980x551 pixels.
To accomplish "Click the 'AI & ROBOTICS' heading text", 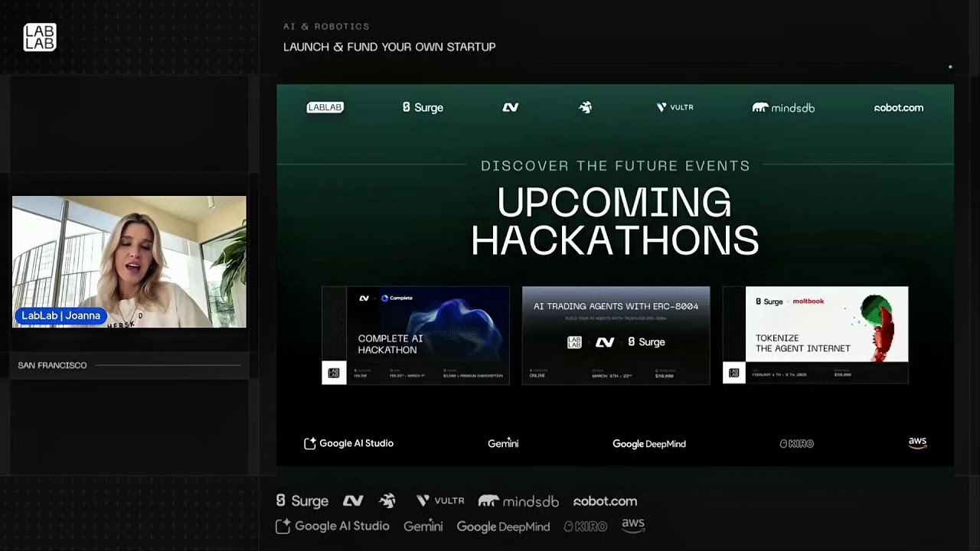I will pos(326,27).
